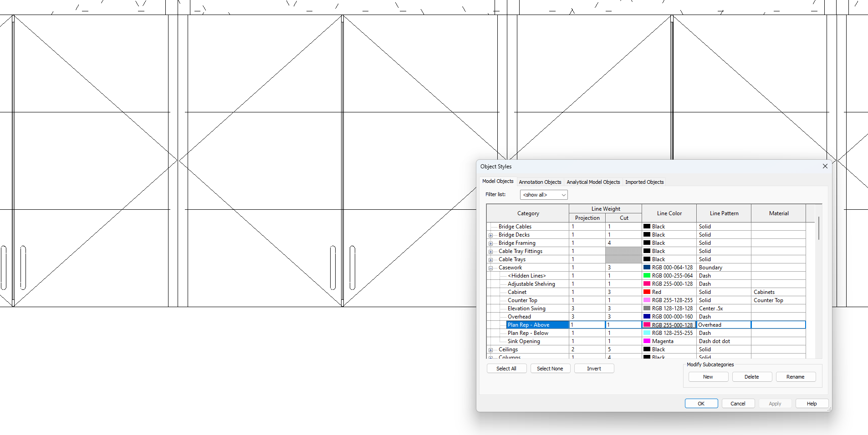
Task: Create a New subcategory
Action: pos(708,376)
